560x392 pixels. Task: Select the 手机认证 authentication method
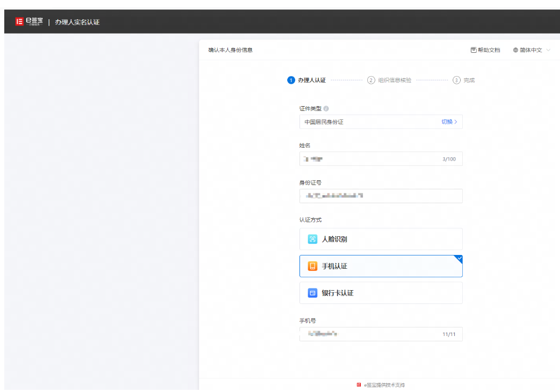point(381,266)
